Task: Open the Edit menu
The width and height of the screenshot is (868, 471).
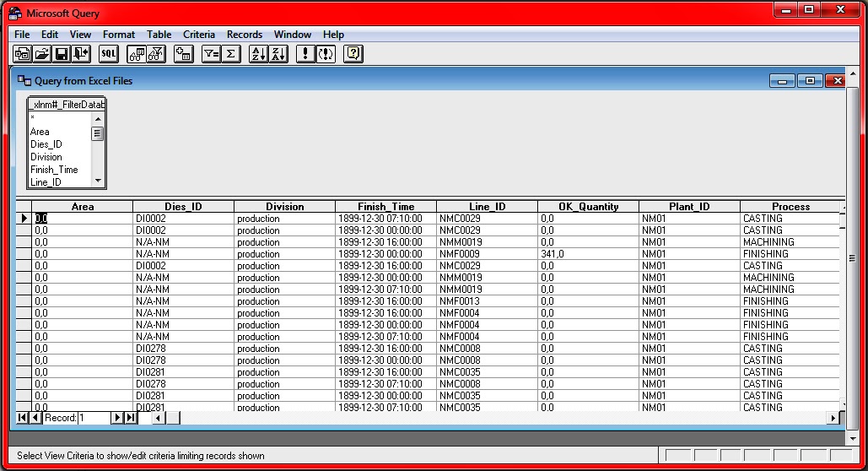Action: click(x=49, y=35)
